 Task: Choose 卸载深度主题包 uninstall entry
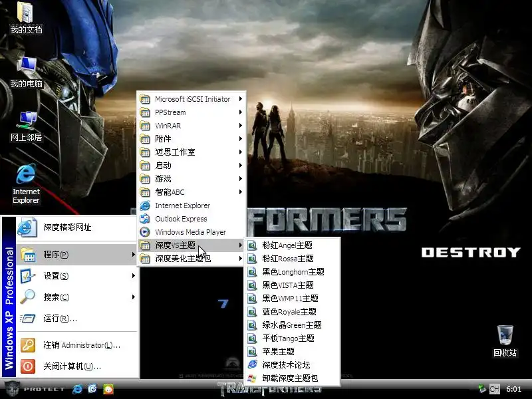[x=292, y=378]
